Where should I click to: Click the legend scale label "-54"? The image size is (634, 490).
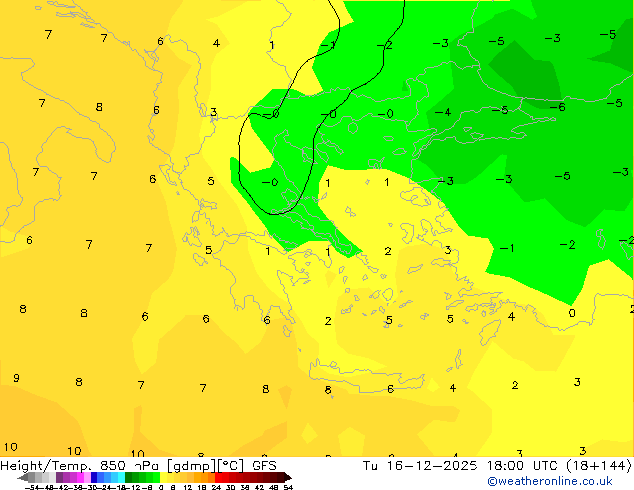32,488
